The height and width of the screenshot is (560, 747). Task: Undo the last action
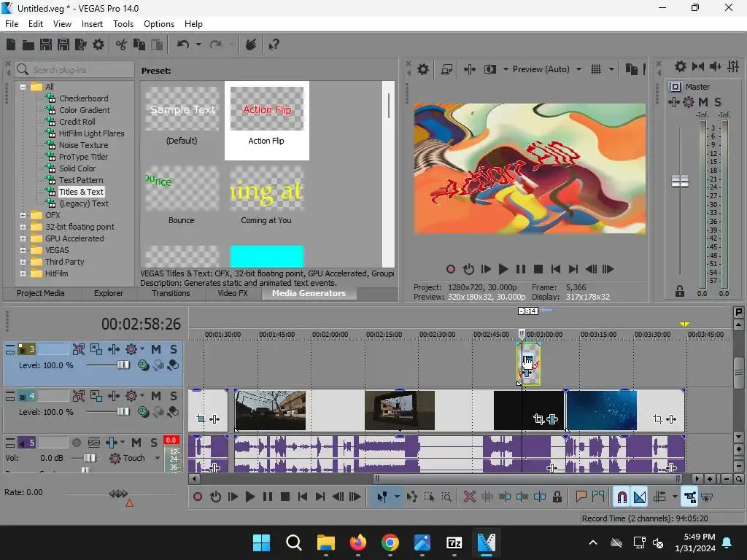[183, 44]
